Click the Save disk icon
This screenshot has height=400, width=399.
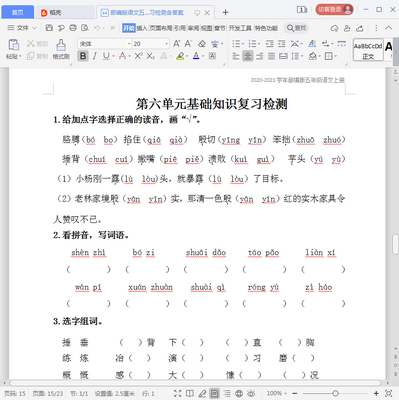[49, 28]
